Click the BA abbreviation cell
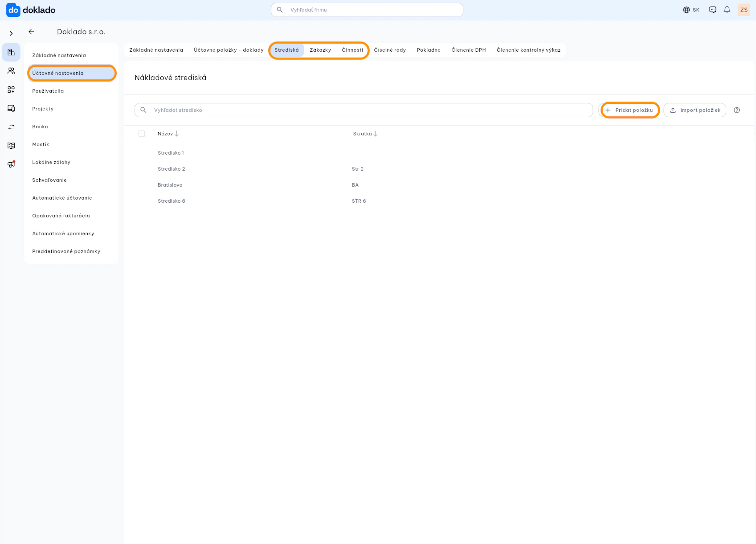Screen dimensions: 756x544 tap(355, 185)
